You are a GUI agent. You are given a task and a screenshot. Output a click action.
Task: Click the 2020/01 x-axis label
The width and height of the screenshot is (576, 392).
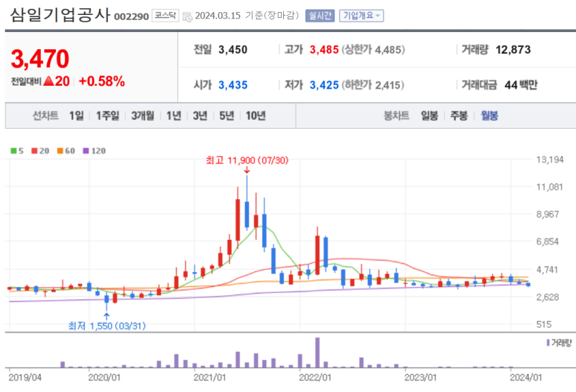click(x=104, y=378)
